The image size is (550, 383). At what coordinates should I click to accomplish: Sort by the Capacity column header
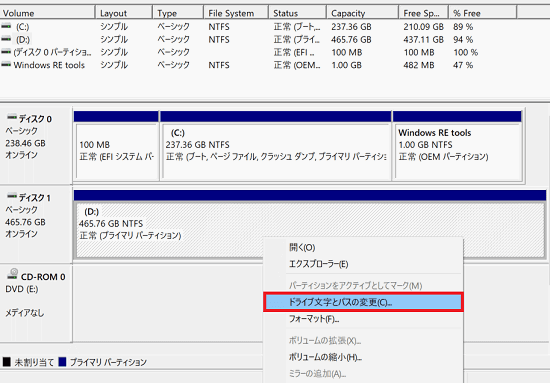click(363, 13)
